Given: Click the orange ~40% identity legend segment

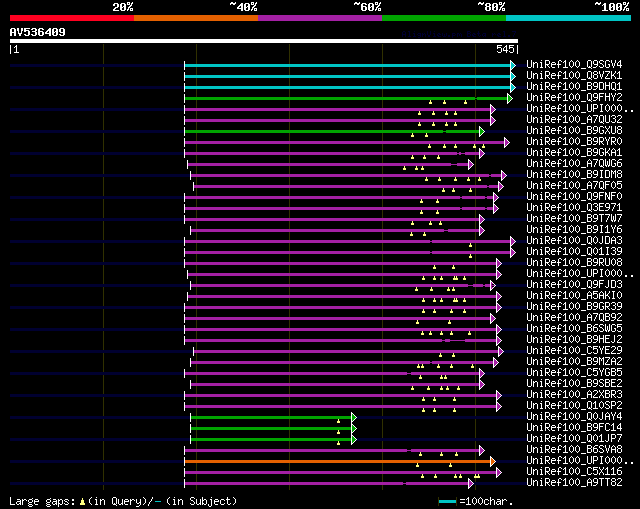Looking at the screenshot, I should (196, 18).
